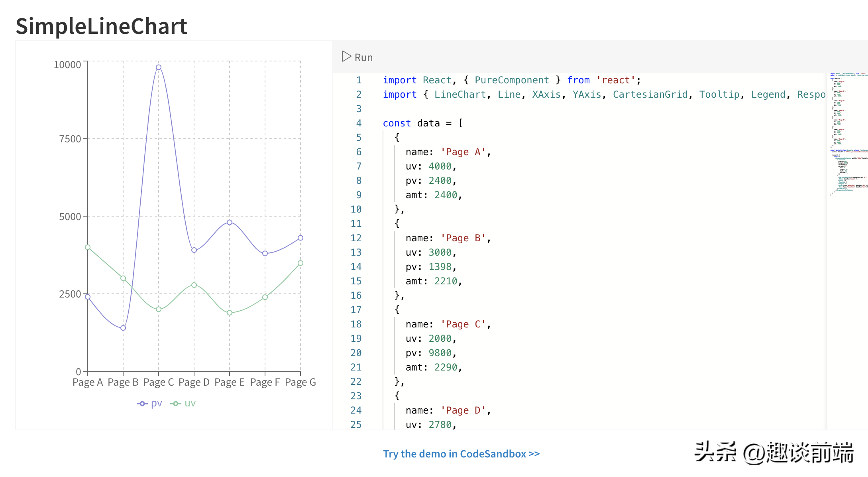Click the pv data point at Page E
This screenshot has width=868, height=477.
[x=230, y=223]
